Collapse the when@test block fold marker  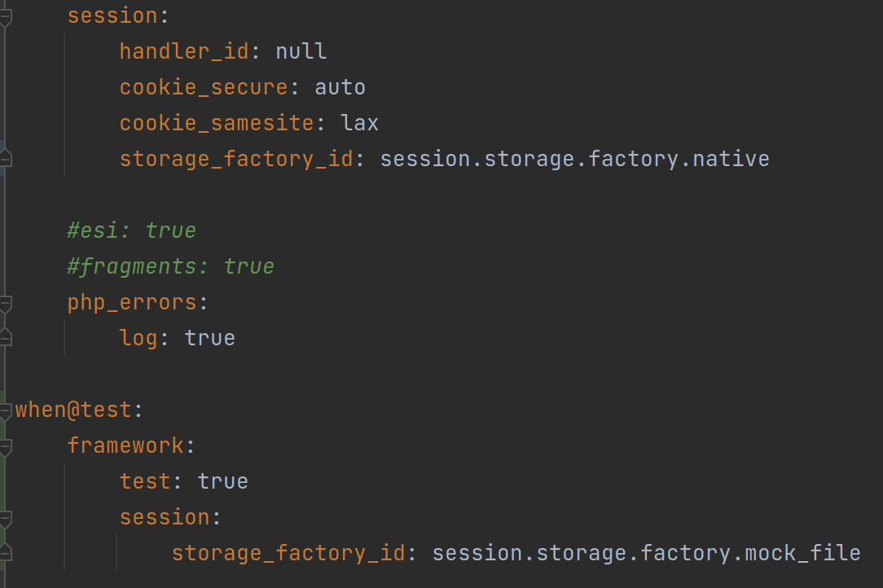(x=5, y=411)
